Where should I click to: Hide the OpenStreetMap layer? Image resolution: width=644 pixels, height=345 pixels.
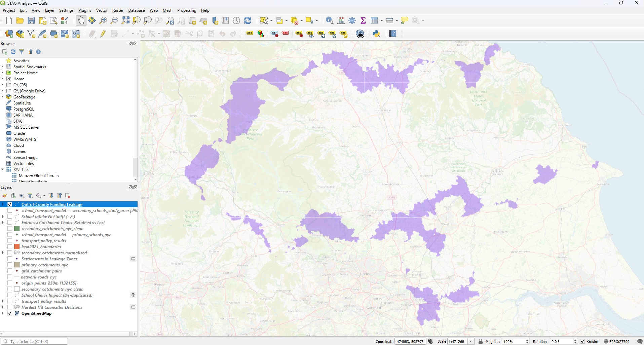tap(10, 313)
